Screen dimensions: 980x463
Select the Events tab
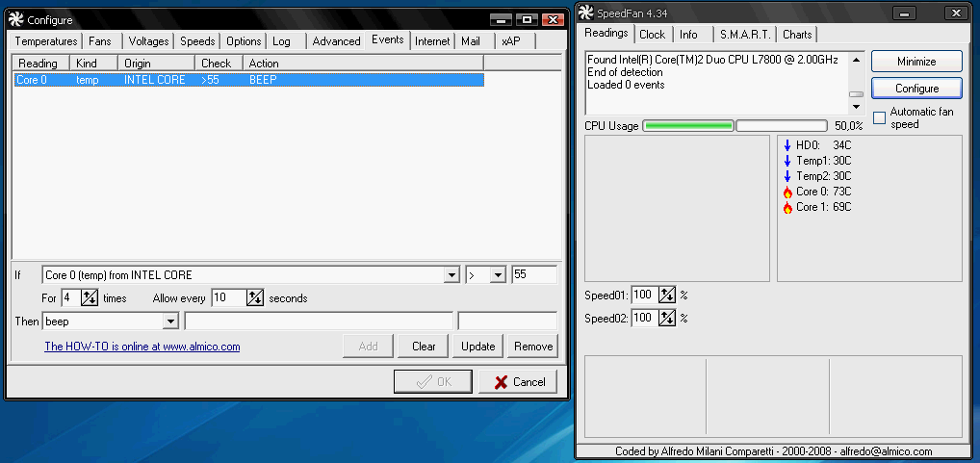[388, 40]
